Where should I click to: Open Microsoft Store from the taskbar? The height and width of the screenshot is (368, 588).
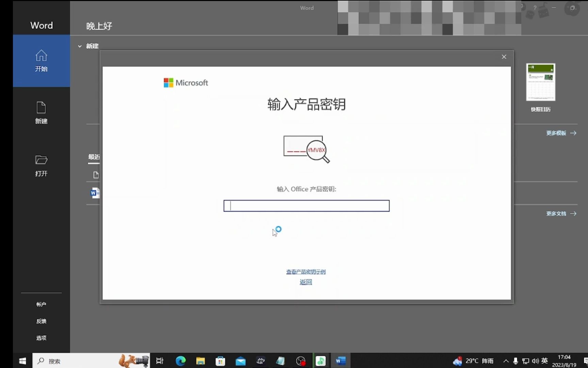click(x=220, y=361)
